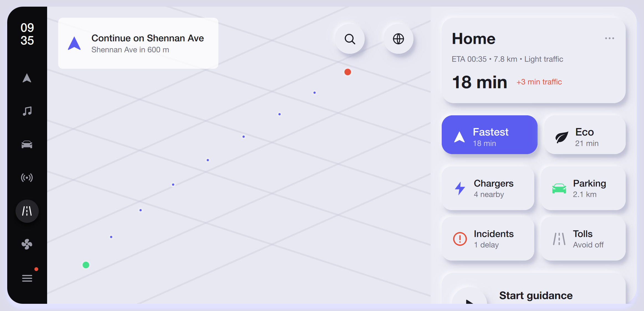Click the 09 35 clock display
This screenshot has width=644, height=311.
[x=27, y=34]
